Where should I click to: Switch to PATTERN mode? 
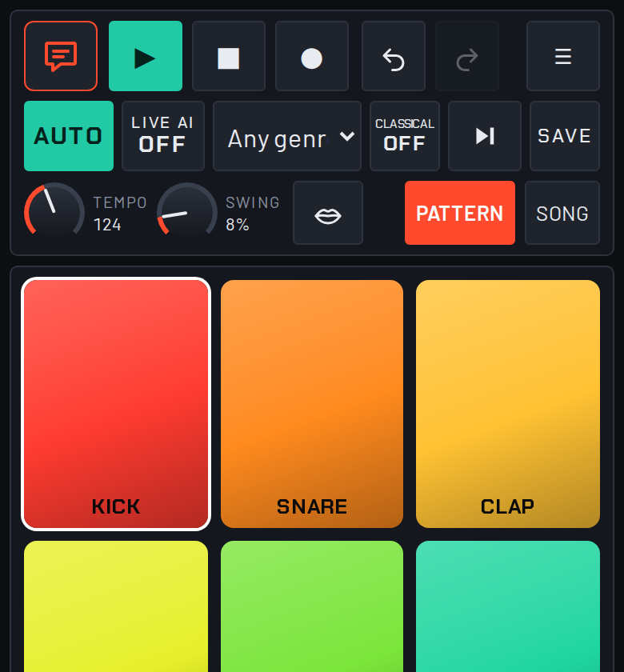click(460, 213)
